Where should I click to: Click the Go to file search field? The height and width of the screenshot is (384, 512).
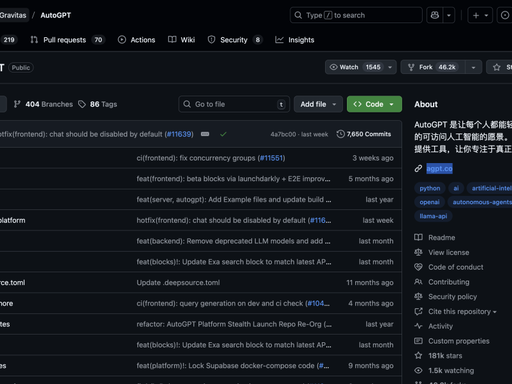point(234,104)
